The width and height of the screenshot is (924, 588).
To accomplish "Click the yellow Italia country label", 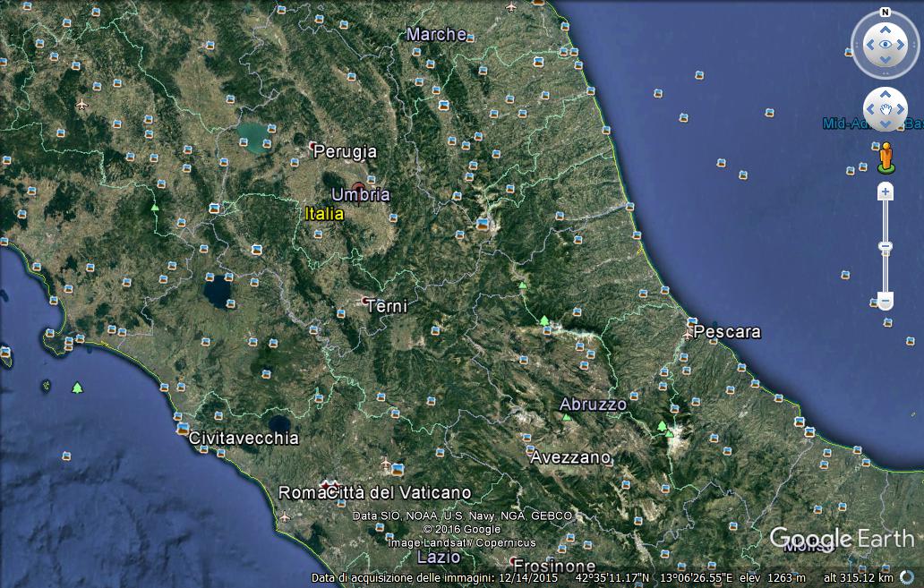I will point(324,214).
